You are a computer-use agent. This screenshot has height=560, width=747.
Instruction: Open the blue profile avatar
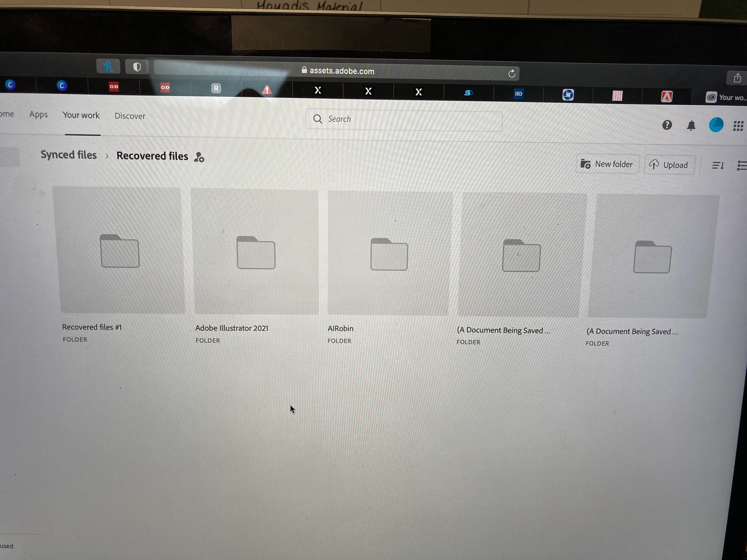716,125
